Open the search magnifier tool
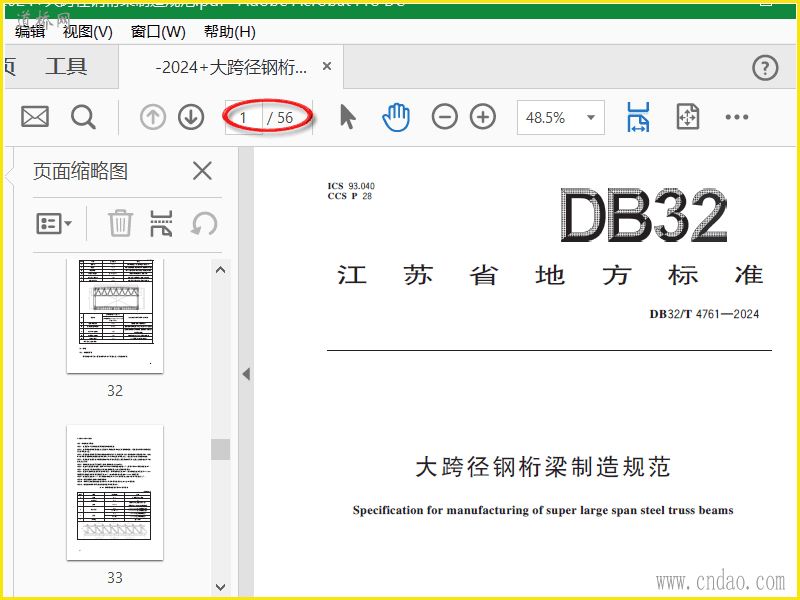 tap(83, 117)
